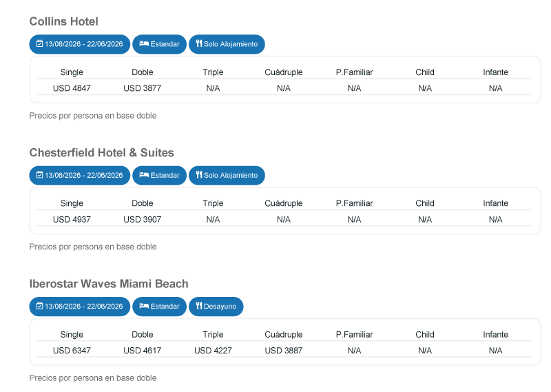Click cutlery icon in Iberostar Desayuno badge
551x392 pixels.
click(198, 307)
